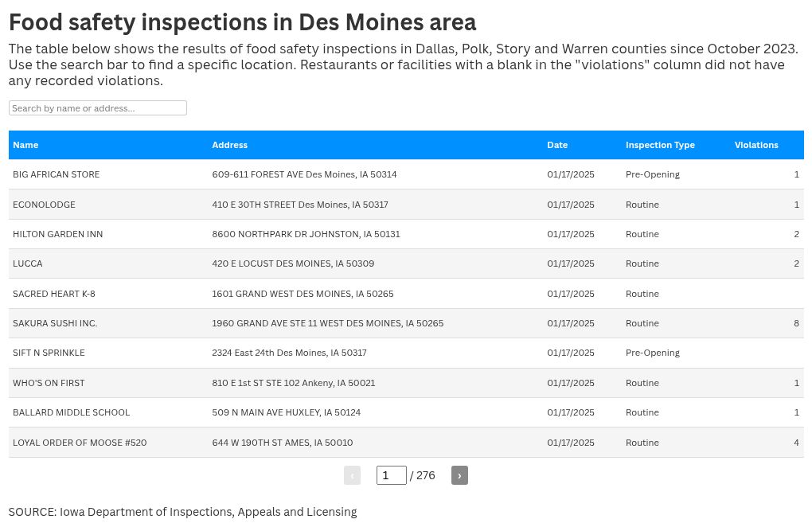Sort table by the Date column header

tap(557, 145)
